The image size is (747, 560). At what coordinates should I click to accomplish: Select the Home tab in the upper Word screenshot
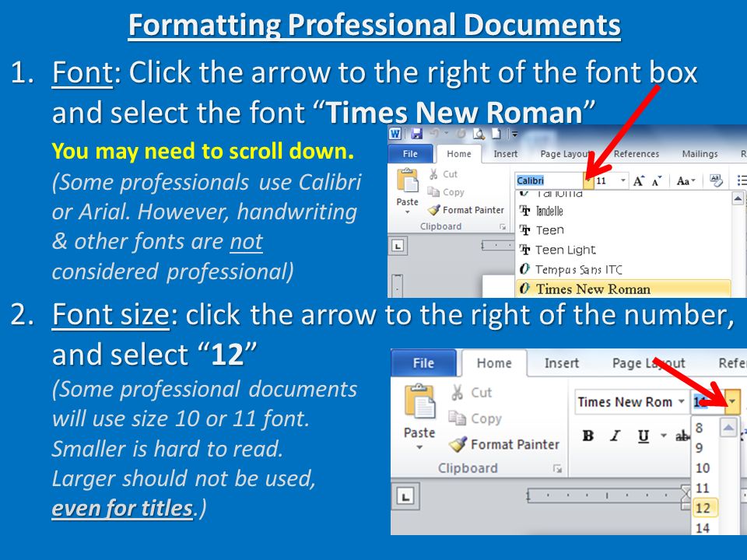click(x=459, y=154)
